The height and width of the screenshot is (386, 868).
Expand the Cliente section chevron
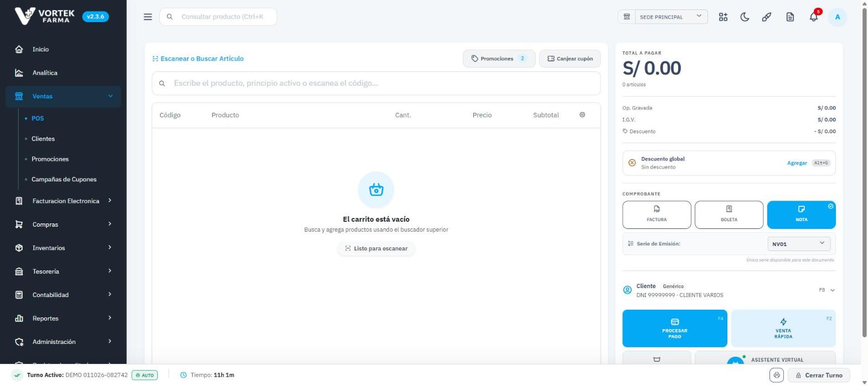833,290
